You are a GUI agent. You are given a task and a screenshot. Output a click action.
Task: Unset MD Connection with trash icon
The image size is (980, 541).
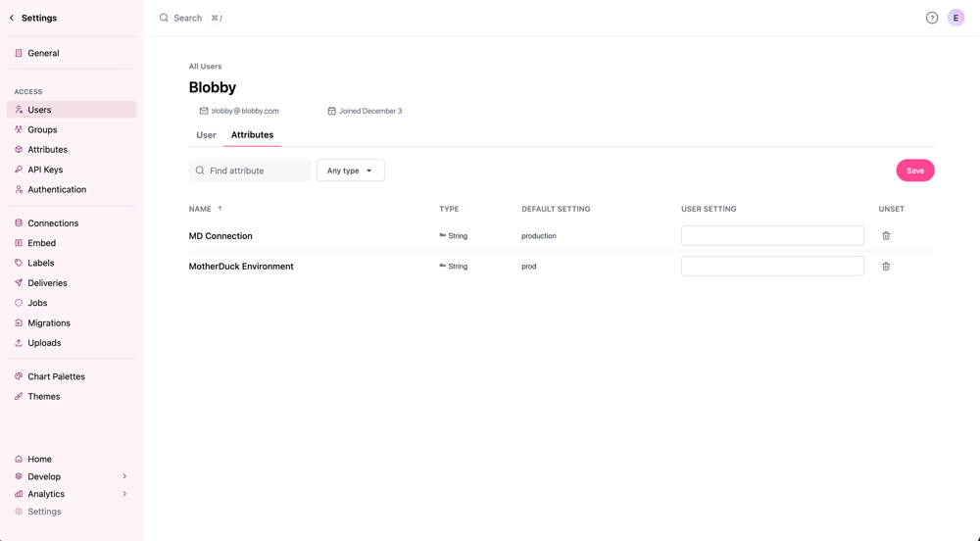(886, 236)
